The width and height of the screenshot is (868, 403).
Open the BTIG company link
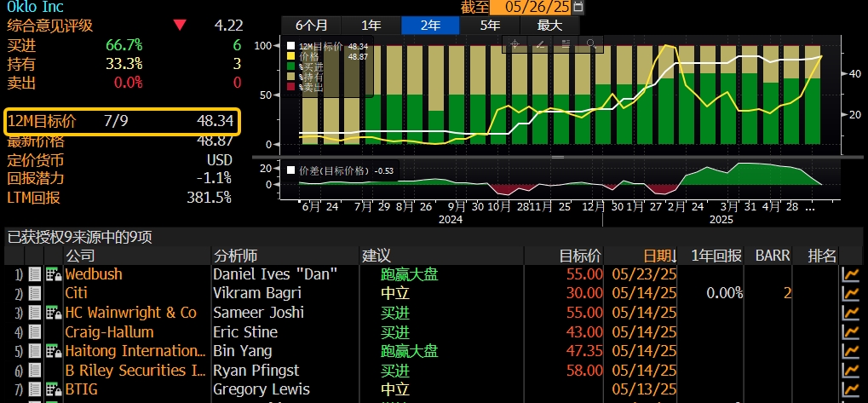81,389
